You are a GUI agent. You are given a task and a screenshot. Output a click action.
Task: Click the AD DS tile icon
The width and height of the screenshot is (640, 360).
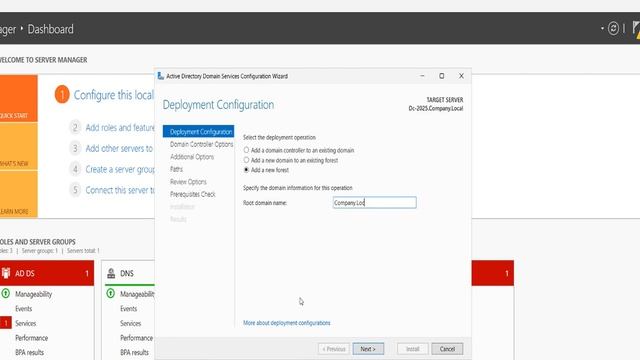[x=6, y=273]
